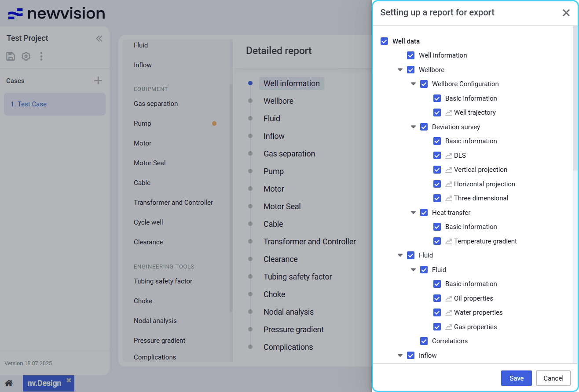579x392 pixels.
Task: Open project settings gear icon
Action: point(26,56)
